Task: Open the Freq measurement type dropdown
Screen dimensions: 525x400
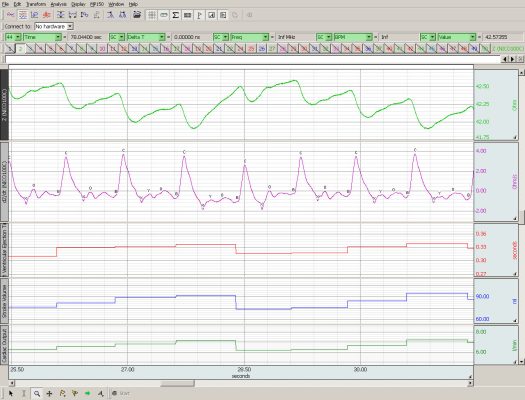Action: pos(249,37)
